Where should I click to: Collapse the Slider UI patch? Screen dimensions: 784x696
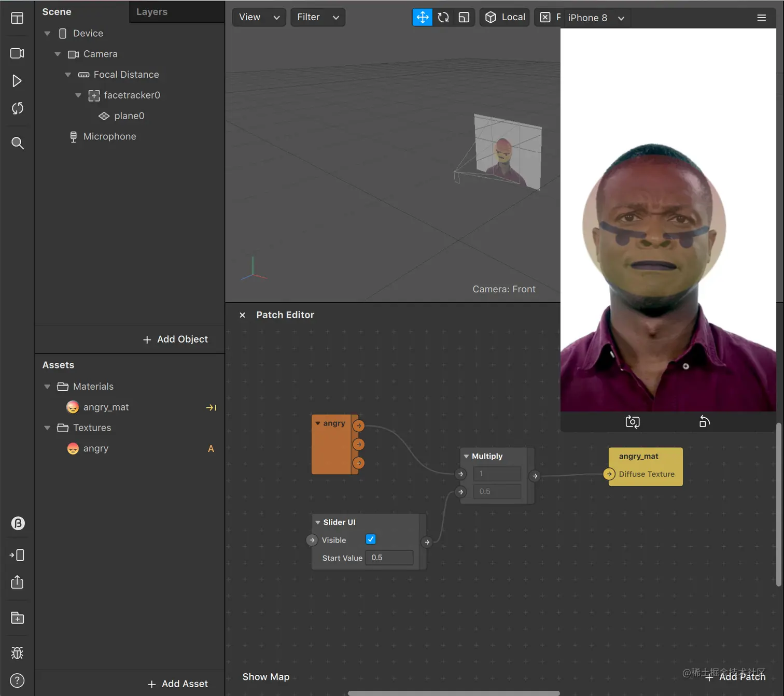(318, 522)
